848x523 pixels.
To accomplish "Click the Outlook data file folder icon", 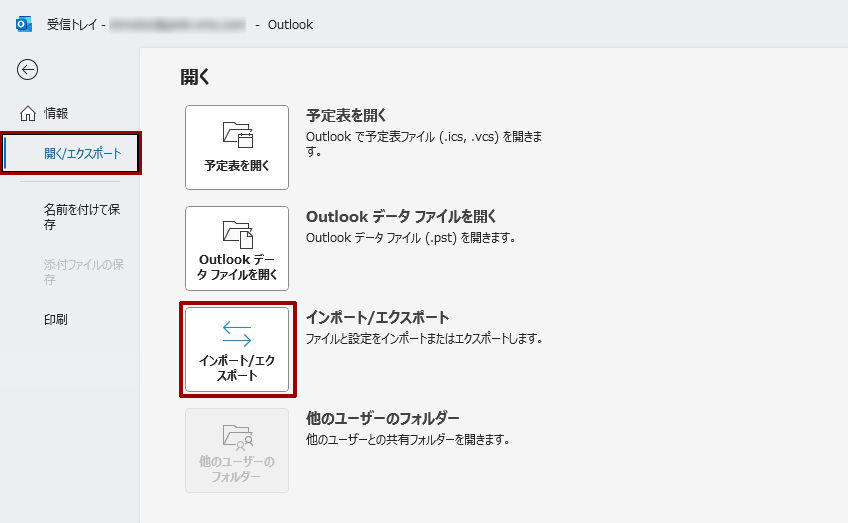I will [237, 233].
